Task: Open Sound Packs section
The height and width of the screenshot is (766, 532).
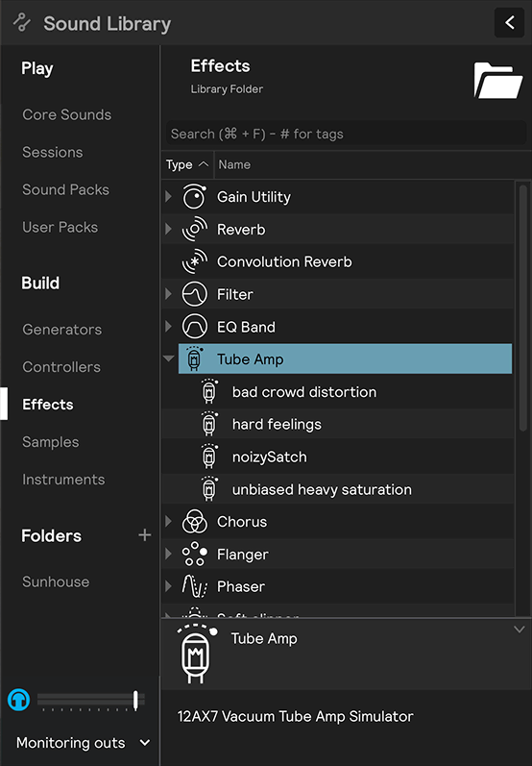Action: [66, 189]
